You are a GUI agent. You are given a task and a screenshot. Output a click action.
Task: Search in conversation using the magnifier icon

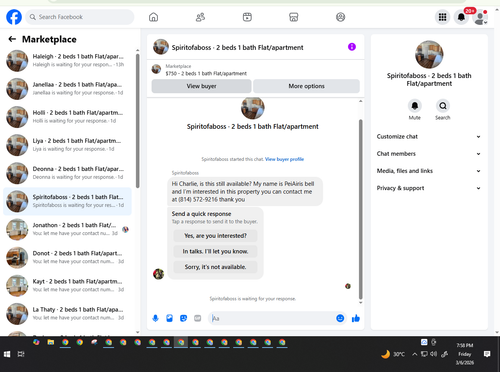click(x=443, y=106)
